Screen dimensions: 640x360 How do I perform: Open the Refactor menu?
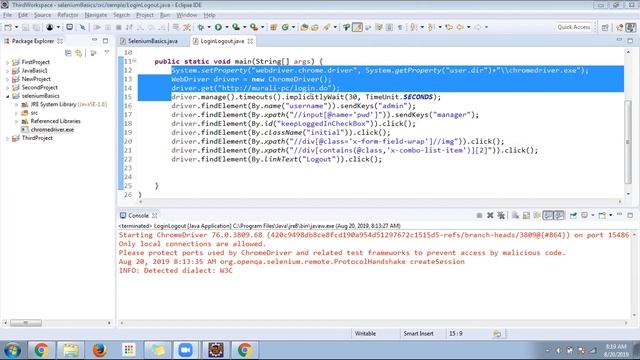[x=68, y=15]
